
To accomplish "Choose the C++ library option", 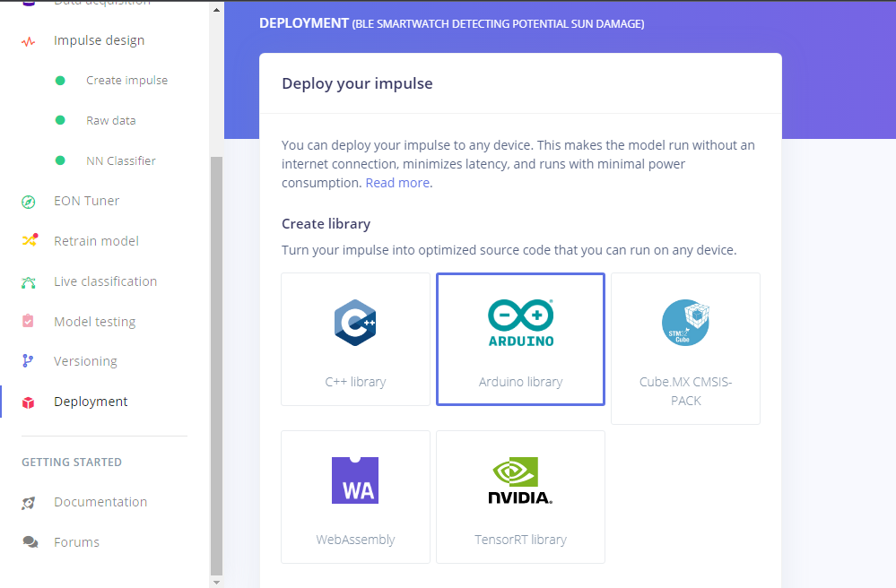I will point(355,339).
